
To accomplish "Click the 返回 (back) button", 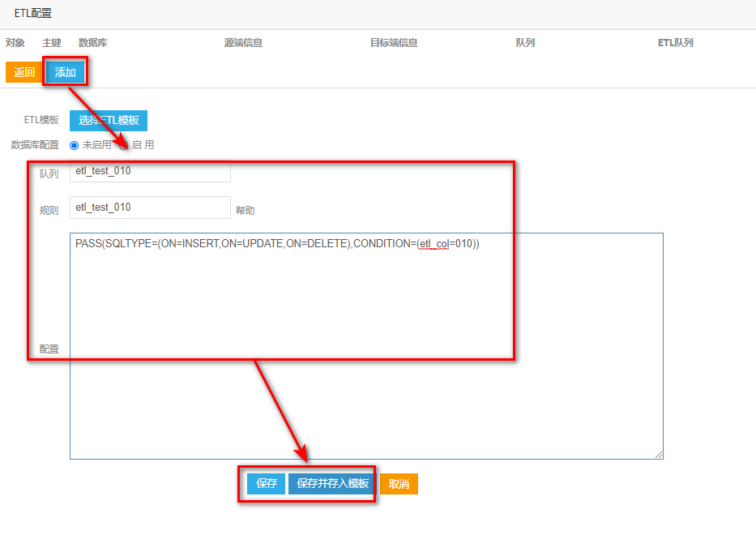I will [24, 72].
